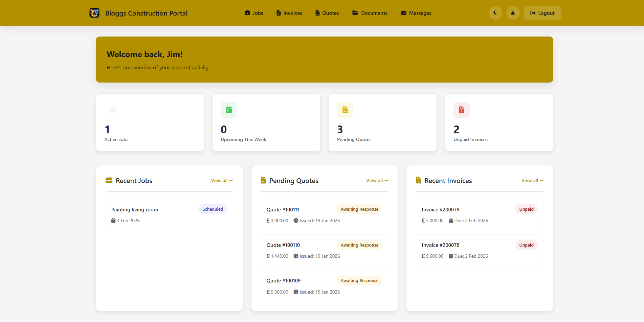644x322 pixels.
Task: Open the Invoices page via the receipt icon
Action: (278, 13)
